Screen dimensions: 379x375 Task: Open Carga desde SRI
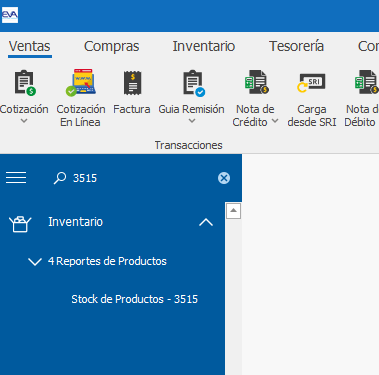pos(311,82)
